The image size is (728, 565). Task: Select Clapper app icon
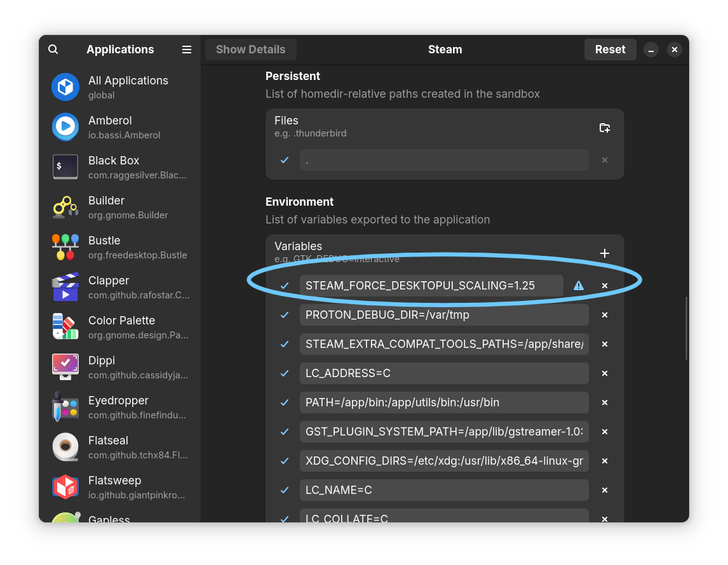[65, 287]
